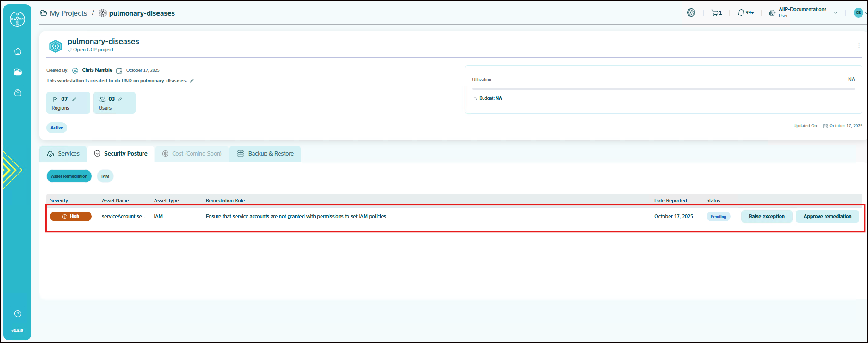Expand the AIIP-Documentations workspace dropdown
The image size is (868, 343).
[x=835, y=13]
